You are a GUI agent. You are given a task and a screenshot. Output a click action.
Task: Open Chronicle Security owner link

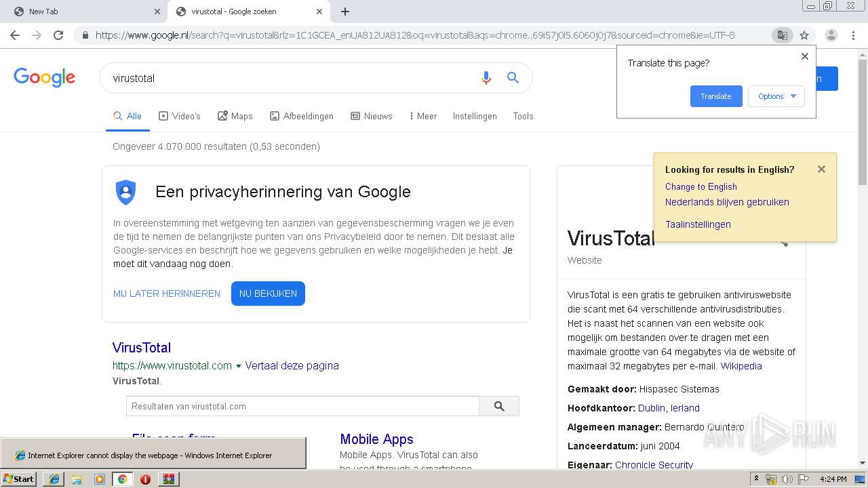click(x=654, y=465)
